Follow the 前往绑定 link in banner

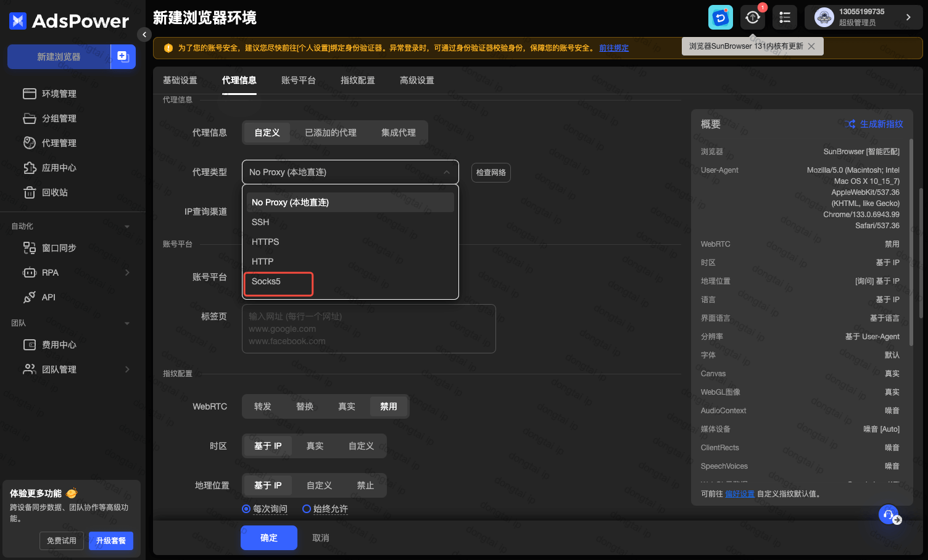[x=613, y=48]
